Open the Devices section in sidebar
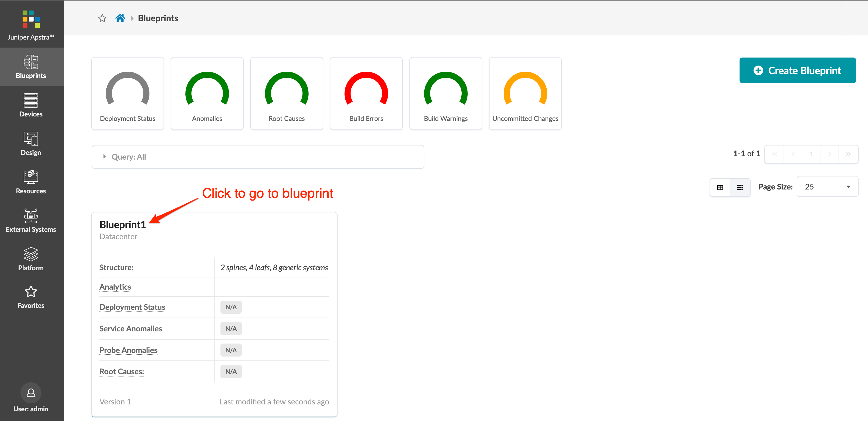Screen dimensions: 868x421 (x=31, y=105)
